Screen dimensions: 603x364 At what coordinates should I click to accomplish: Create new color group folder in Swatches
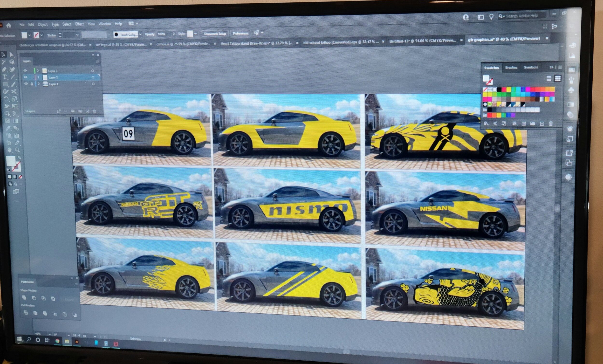(533, 124)
